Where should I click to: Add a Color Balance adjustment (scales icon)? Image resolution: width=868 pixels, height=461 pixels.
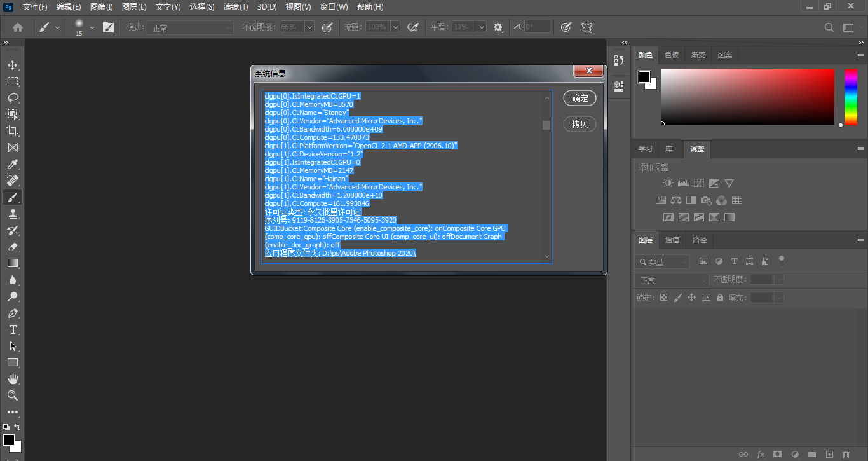tap(676, 200)
